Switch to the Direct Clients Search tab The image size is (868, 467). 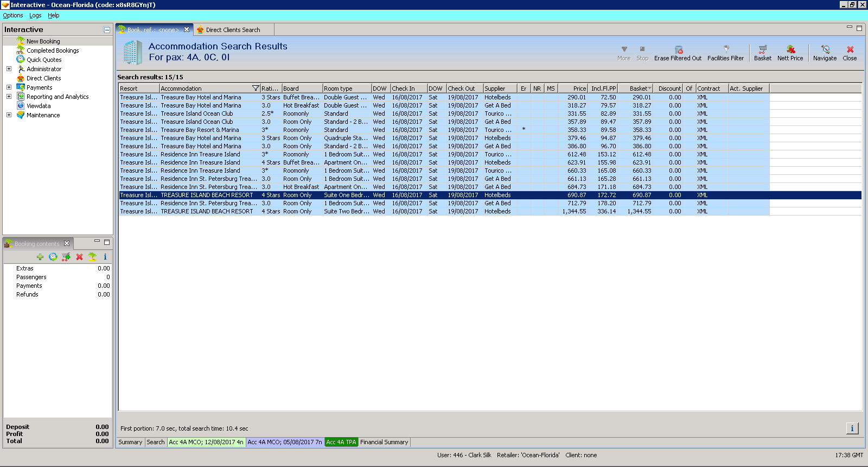point(233,30)
